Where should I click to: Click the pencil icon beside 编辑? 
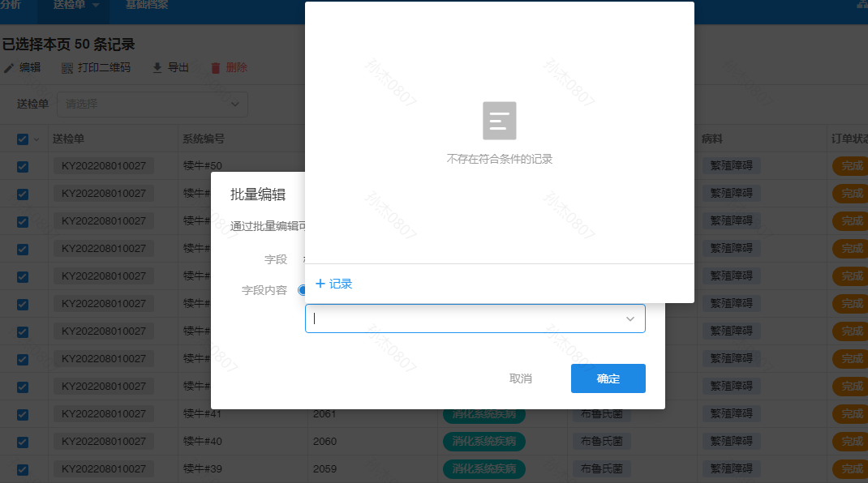pos(9,68)
